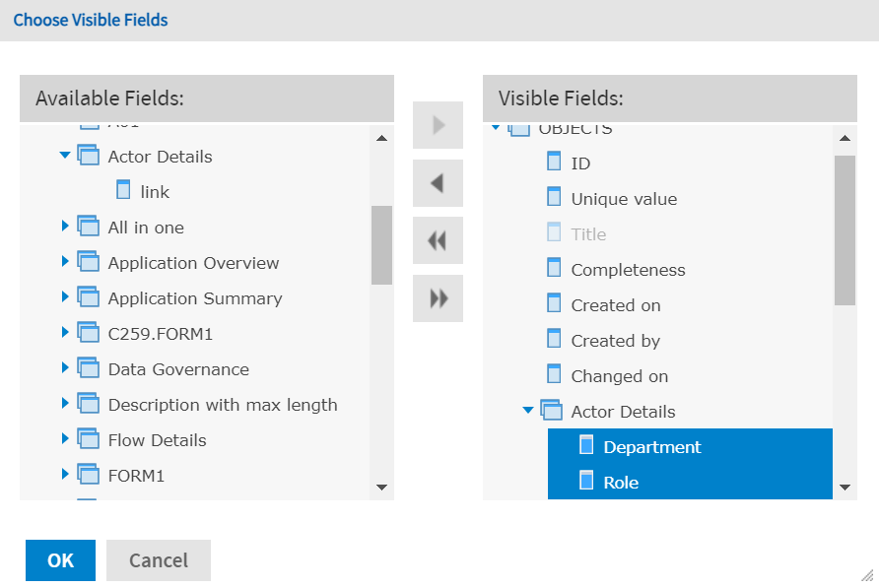Image resolution: width=879 pixels, height=588 pixels.
Task: Click the field icon beside Created on
Action: [x=554, y=303]
